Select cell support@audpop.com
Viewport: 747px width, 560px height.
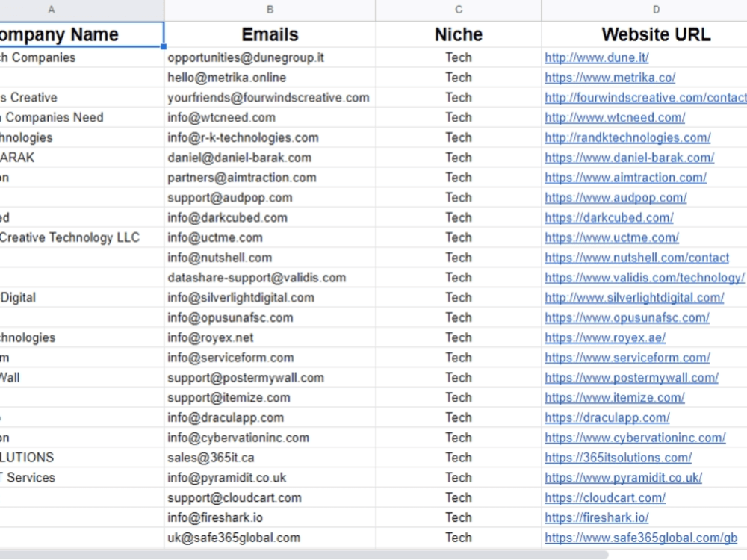[x=270, y=198]
